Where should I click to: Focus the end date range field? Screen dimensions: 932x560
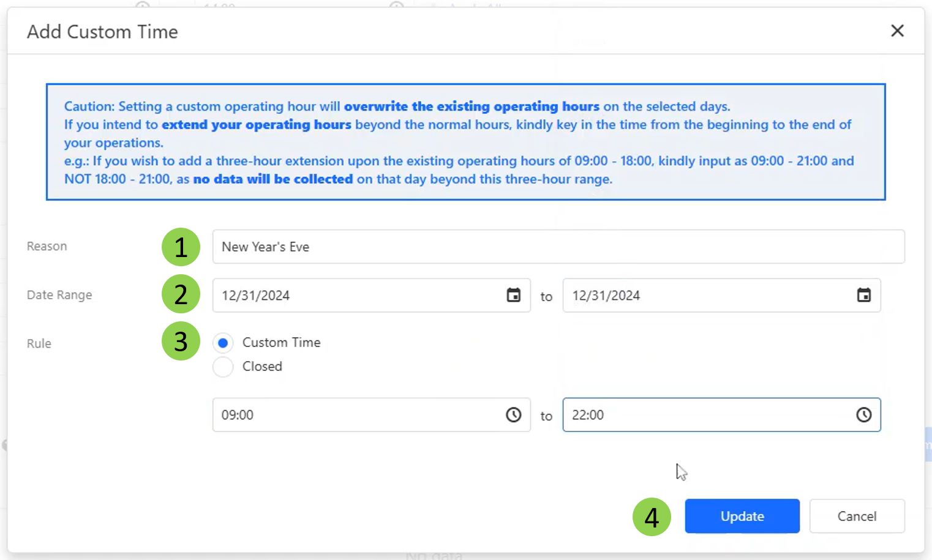704,296
